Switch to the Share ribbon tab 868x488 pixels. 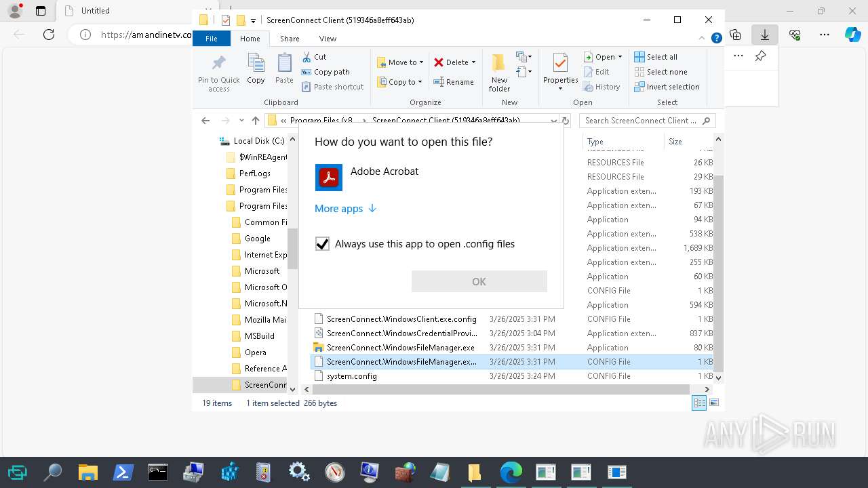[x=290, y=39]
